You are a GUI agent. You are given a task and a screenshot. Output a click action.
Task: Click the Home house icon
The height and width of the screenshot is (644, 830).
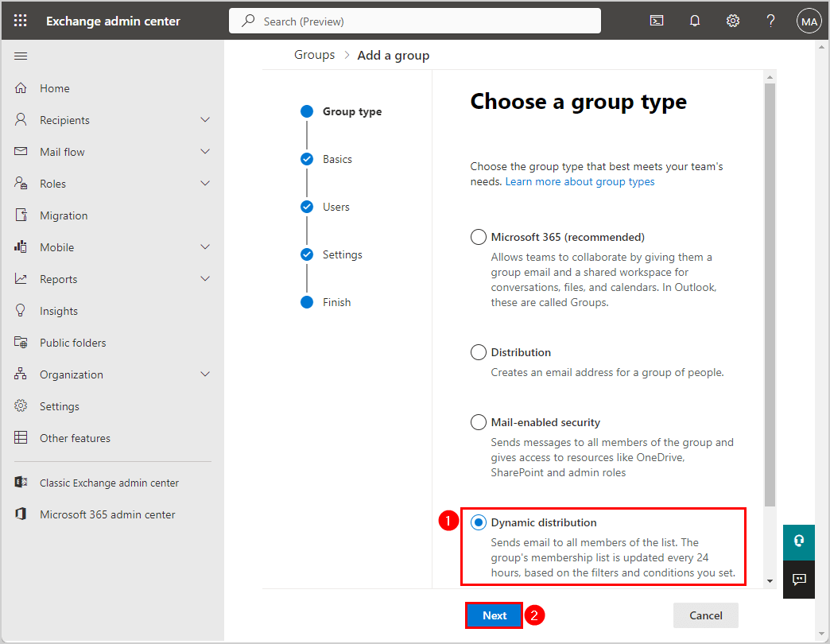[x=21, y=87]
